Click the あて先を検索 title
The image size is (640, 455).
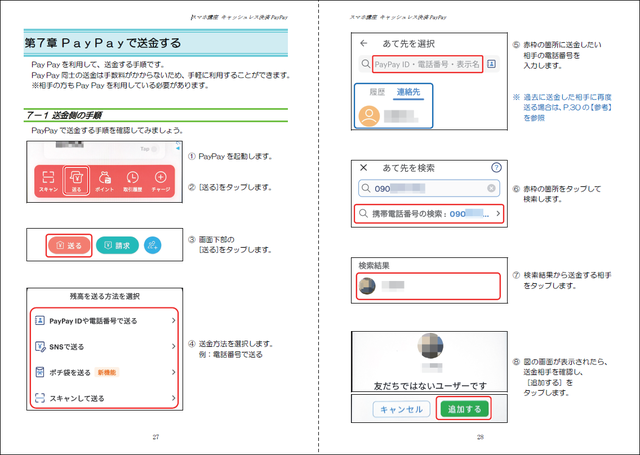(409, 168)
